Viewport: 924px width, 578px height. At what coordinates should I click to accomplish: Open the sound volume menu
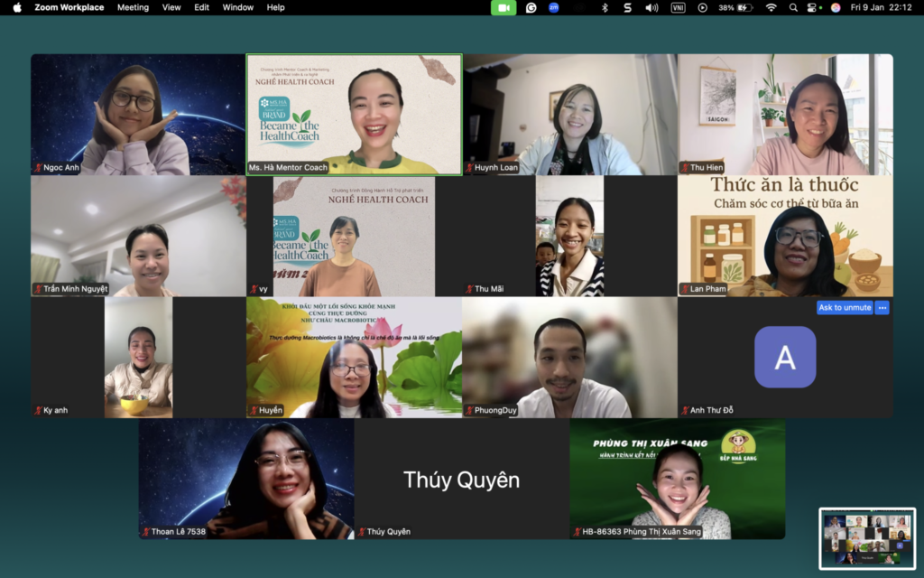(651, 7)
